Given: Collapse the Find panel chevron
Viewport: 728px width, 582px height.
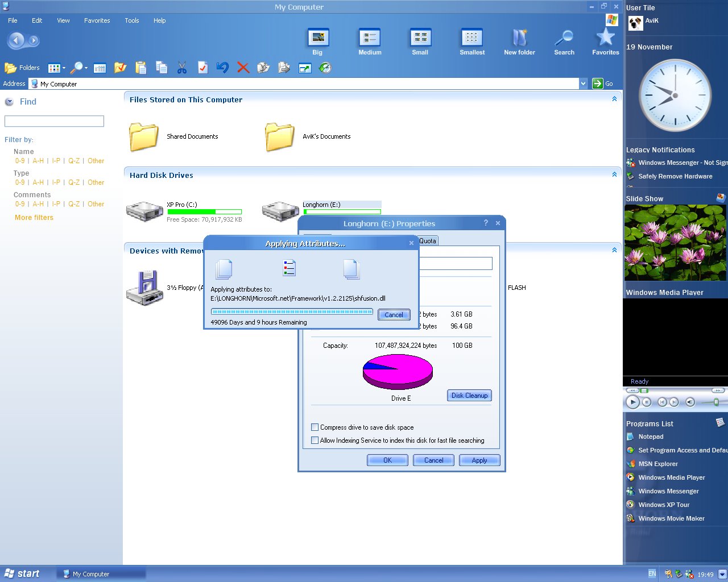Looking at the screenshot, I should pos(9,102).
